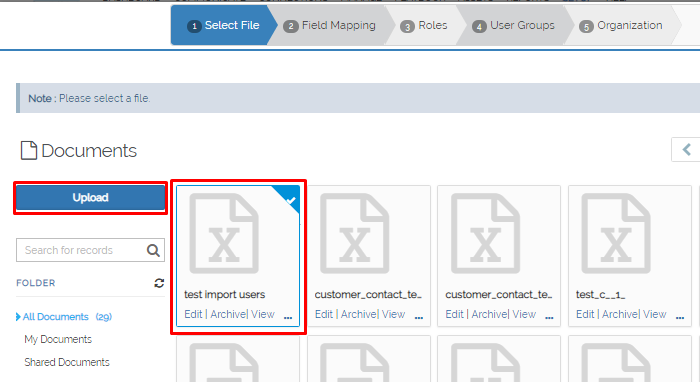Image resolution: width=700 pixels, height=382 pixels.
Task: View the third-card customer_contact_te document
Action: pyautogui.click(x=524, y=314)
